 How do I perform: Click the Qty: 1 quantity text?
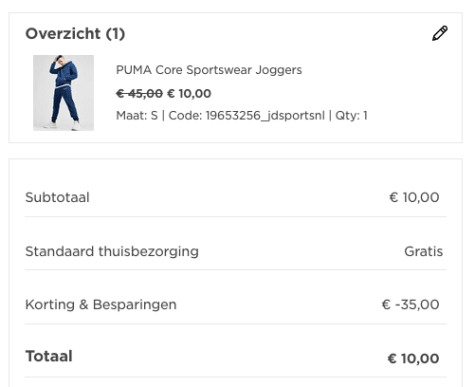click(x=351, y=116)
